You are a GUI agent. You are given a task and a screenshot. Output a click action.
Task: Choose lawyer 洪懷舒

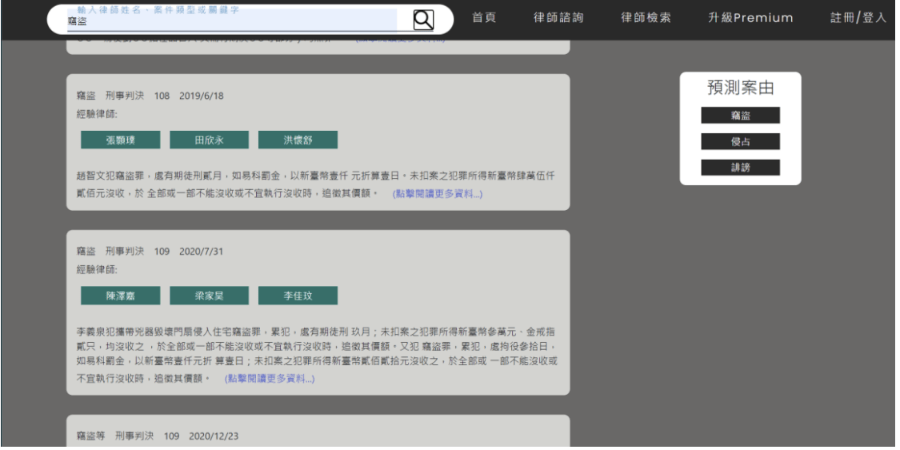[x=298, y=140]
